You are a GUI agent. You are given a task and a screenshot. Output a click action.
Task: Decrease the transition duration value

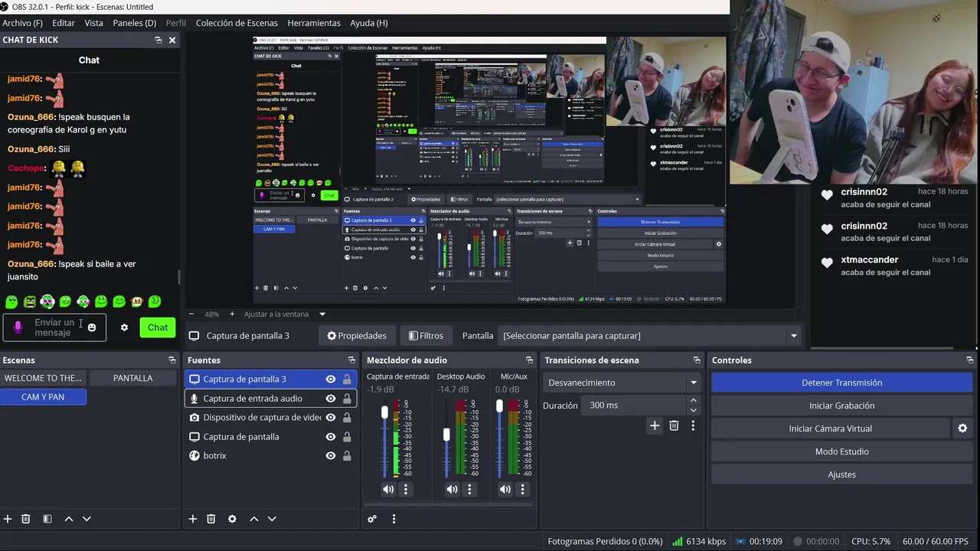click(x=693, y=410)
